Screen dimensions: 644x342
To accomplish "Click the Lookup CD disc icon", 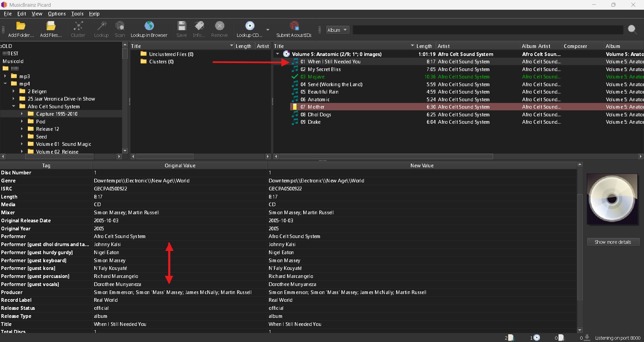I will point(250,26).
